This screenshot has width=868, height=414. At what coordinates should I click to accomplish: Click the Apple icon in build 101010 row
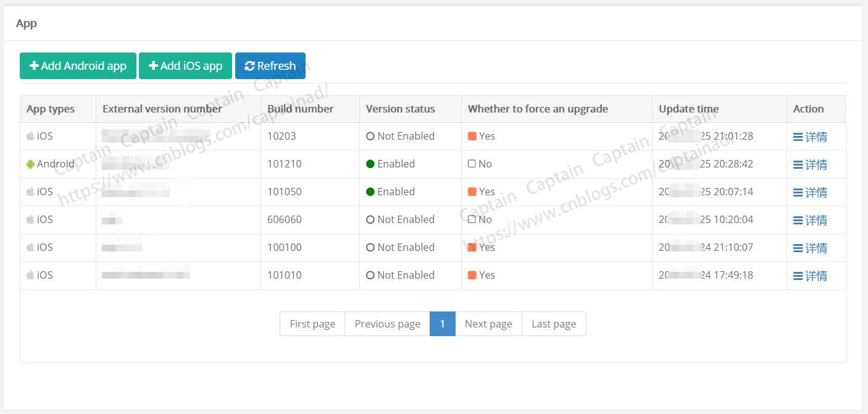[30, 275]
